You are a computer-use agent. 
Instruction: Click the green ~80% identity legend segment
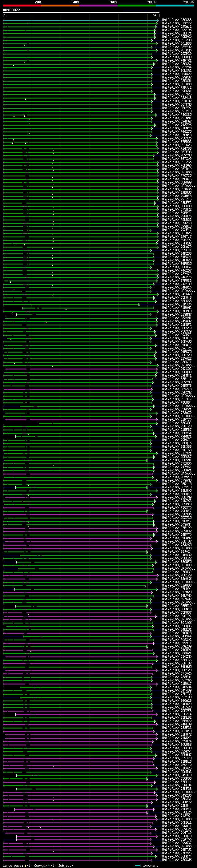coord(137,6)
